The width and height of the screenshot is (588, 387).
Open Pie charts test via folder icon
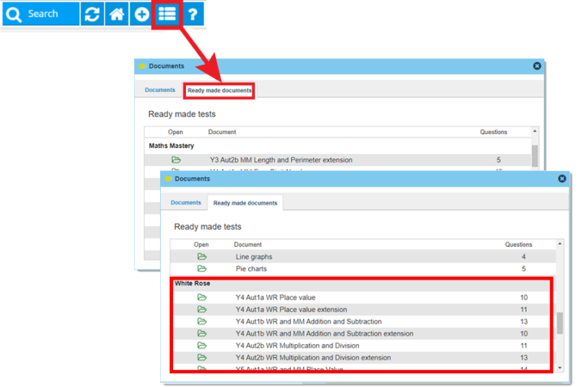point(202,269)
